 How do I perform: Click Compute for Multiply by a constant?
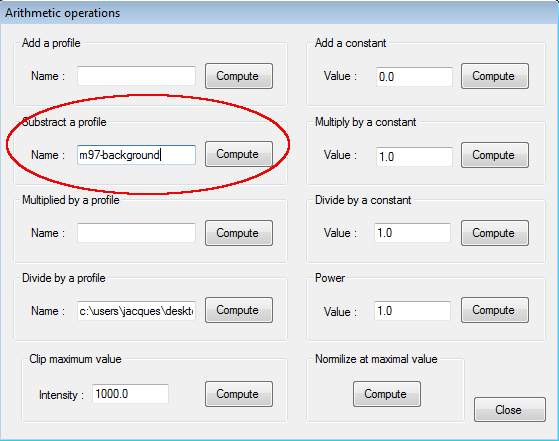[x=494, y=155]
